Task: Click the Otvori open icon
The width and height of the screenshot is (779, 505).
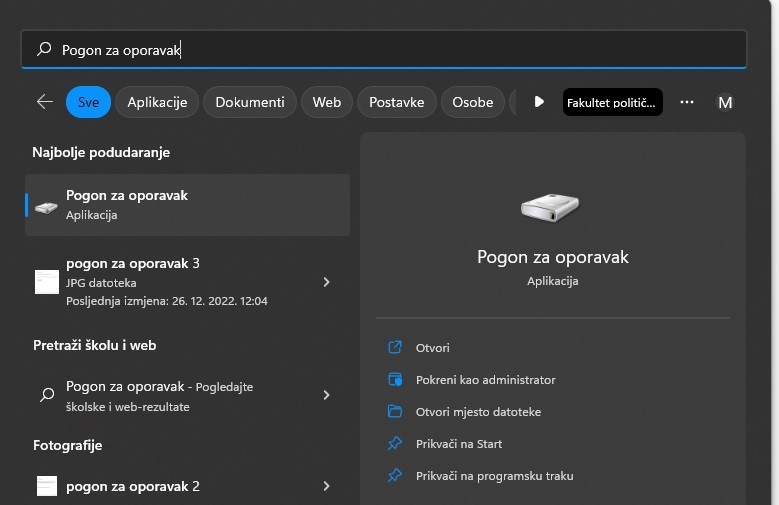Action: point(395,347)
